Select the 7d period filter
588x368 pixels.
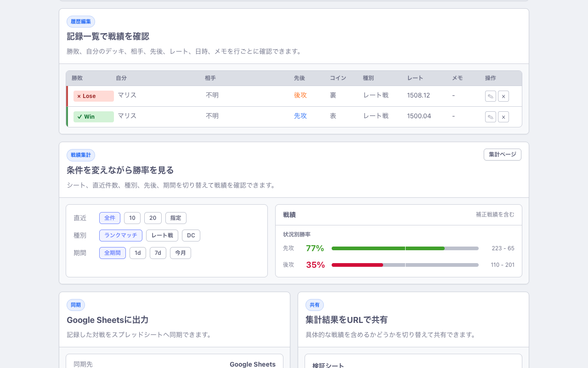(x=158, y=253)
